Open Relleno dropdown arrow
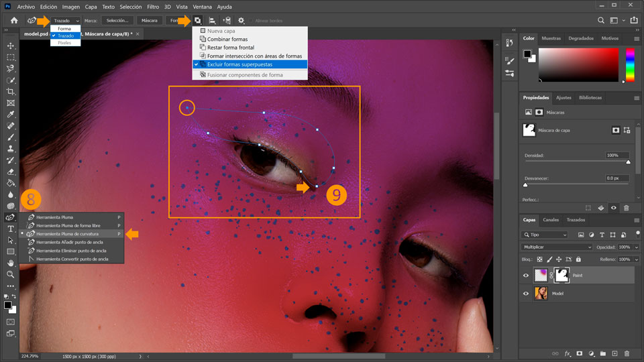Viewport: 644px width, 362px height. coord(637,259)
